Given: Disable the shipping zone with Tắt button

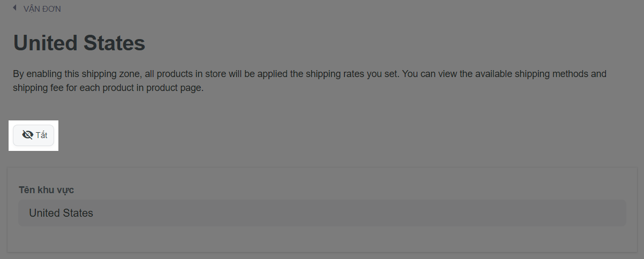Looking at the screenshot, I should (x=34, y=135).
